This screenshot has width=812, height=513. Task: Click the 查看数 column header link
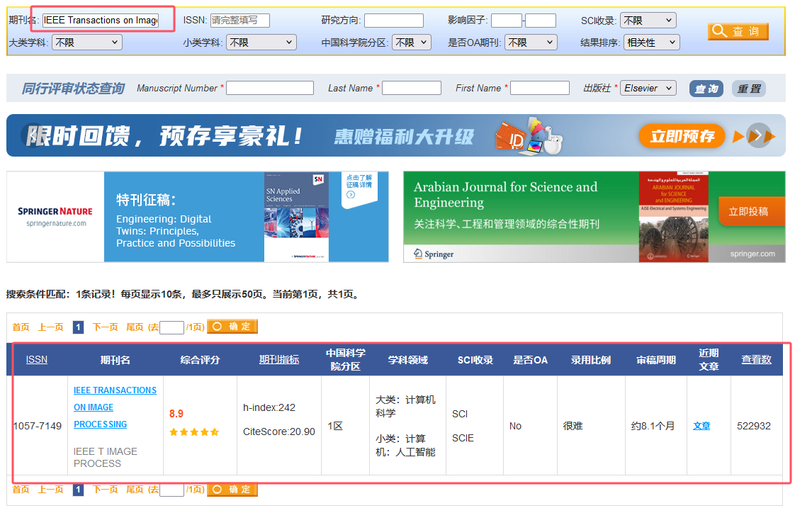[756, 359]
